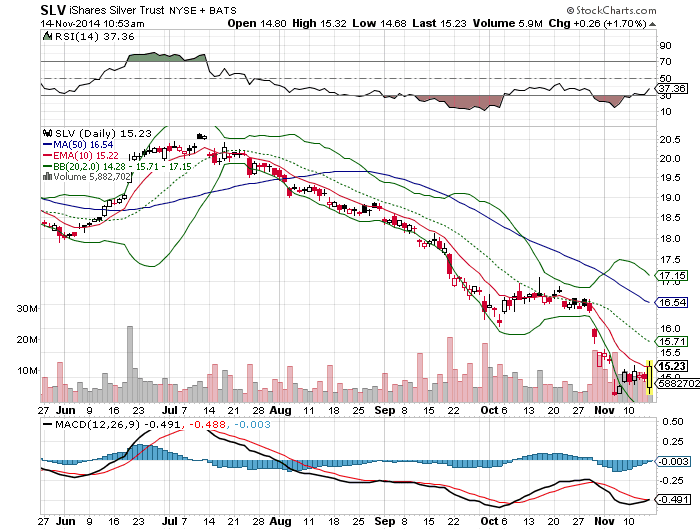Click the NYSE + BATS exchange label

point(203,10)
